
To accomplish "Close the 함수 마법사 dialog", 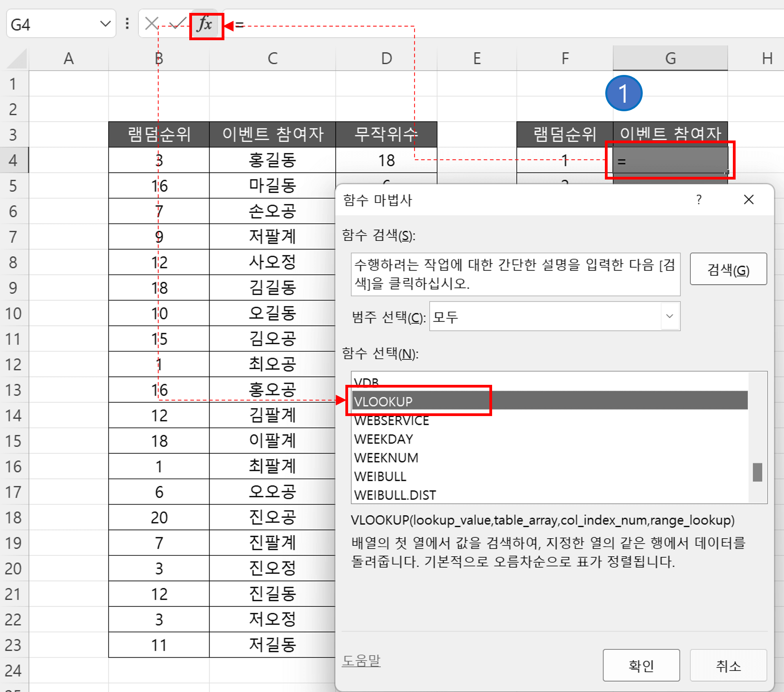I will [x=749, y=200].
